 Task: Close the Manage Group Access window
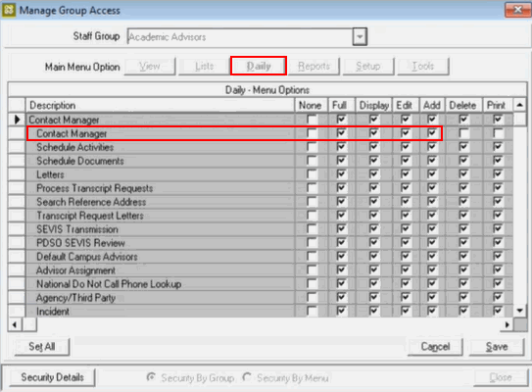pyautogui.click(x=517, y=10)
